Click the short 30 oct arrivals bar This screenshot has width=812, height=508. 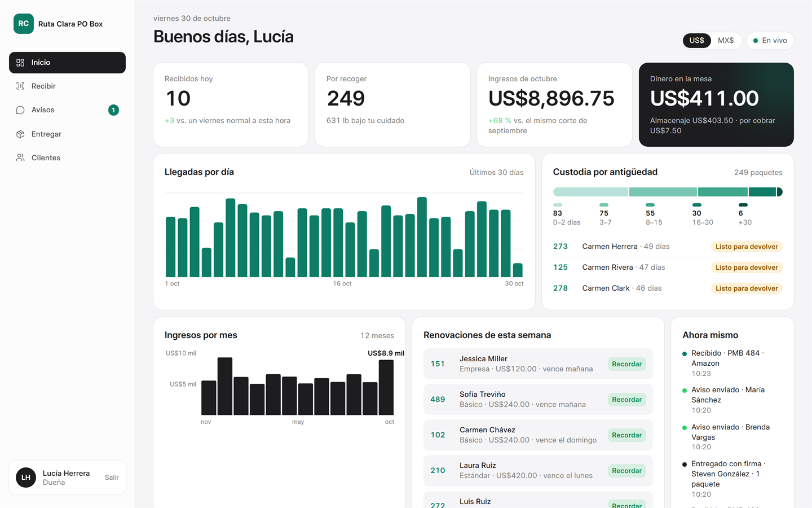[x=518, y=270]
